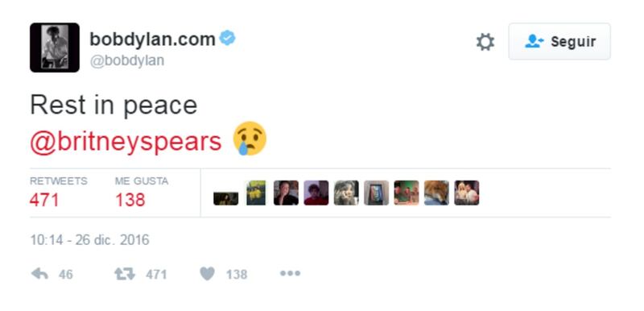Open the gear settings menu

[485, 42]
